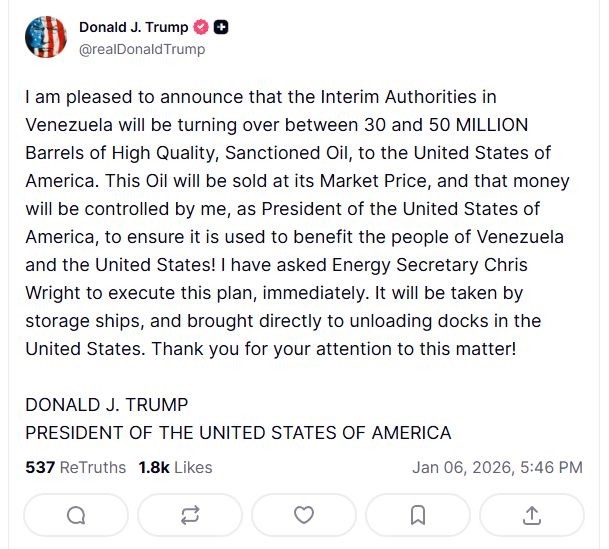The height and width of the screenshot is (549, 609).
Task: Like the post with the heart icon
Action: pyautogui.click(x=304, y=514)
